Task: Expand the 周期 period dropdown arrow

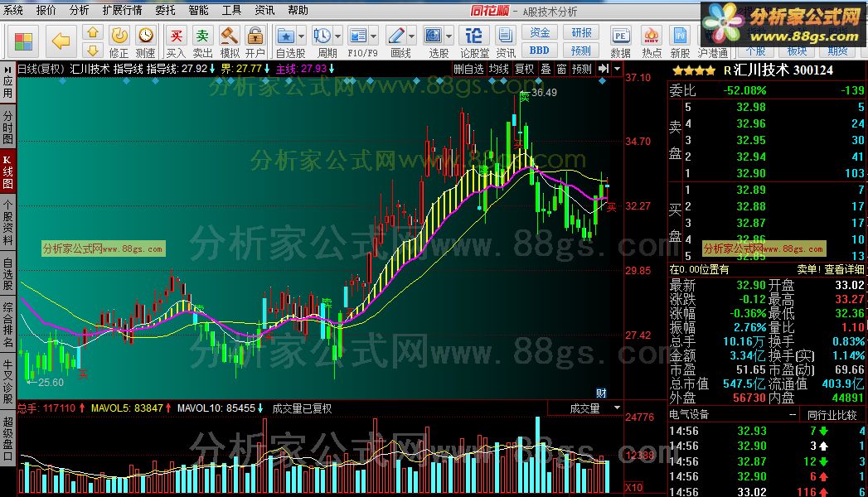Action: (337, 36)
